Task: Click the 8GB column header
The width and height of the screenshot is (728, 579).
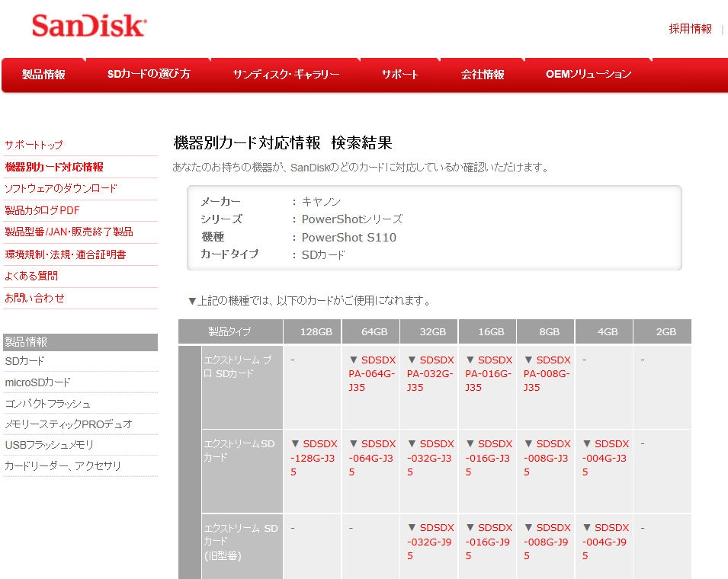Action: [546, 331]
